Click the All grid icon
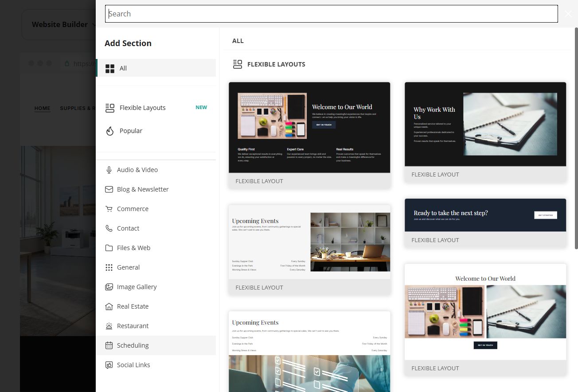This screenshot has height=392, width=578. tap(110, 68)
